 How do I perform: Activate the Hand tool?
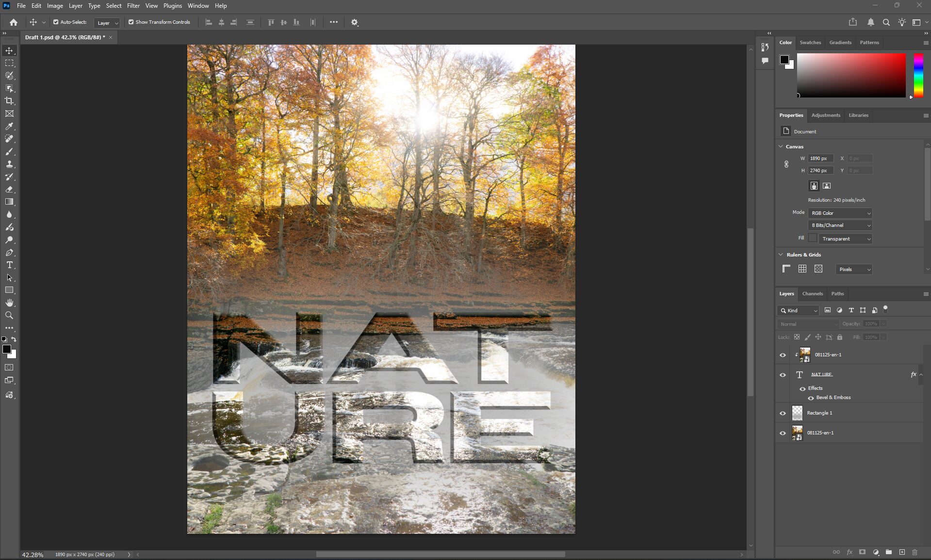pos(9,303)
